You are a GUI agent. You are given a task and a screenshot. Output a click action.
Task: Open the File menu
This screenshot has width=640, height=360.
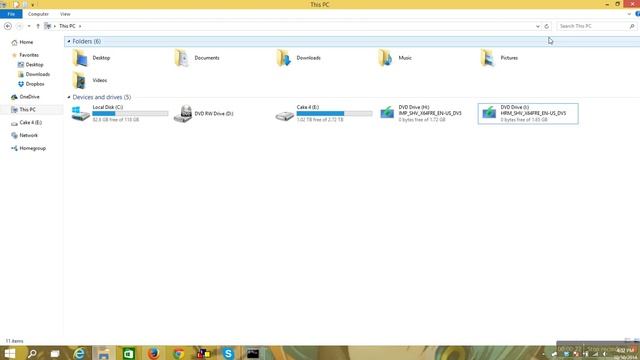click(x=11, y=14)
